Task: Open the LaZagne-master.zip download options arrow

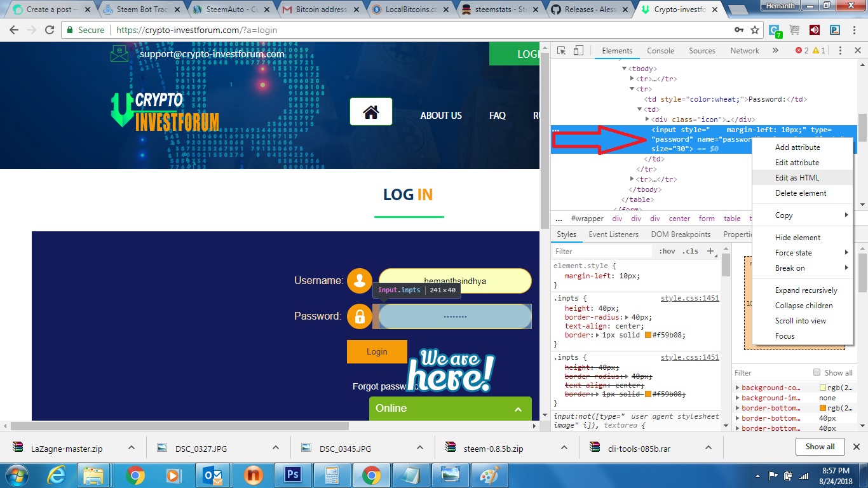Action: 132,447
